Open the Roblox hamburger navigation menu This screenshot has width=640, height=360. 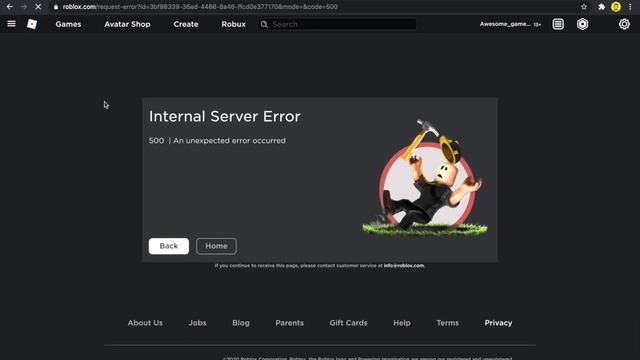pyautogui.click(x=11, y=24)
